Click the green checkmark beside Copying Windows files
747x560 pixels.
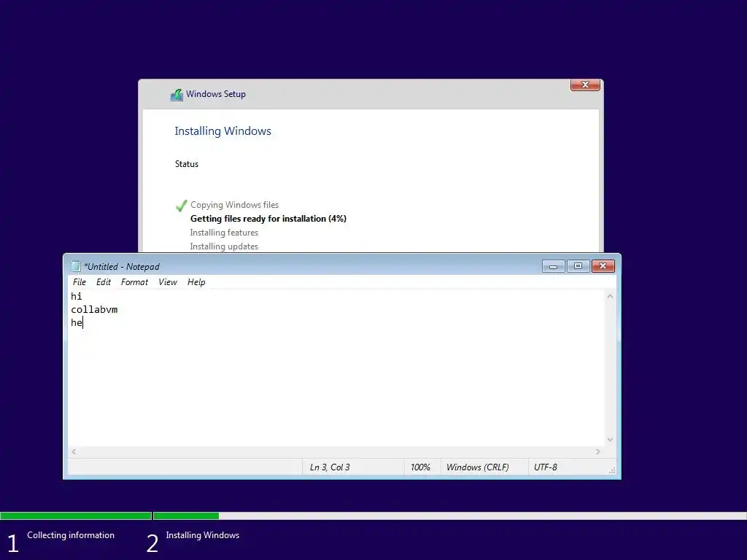[181, 206]
